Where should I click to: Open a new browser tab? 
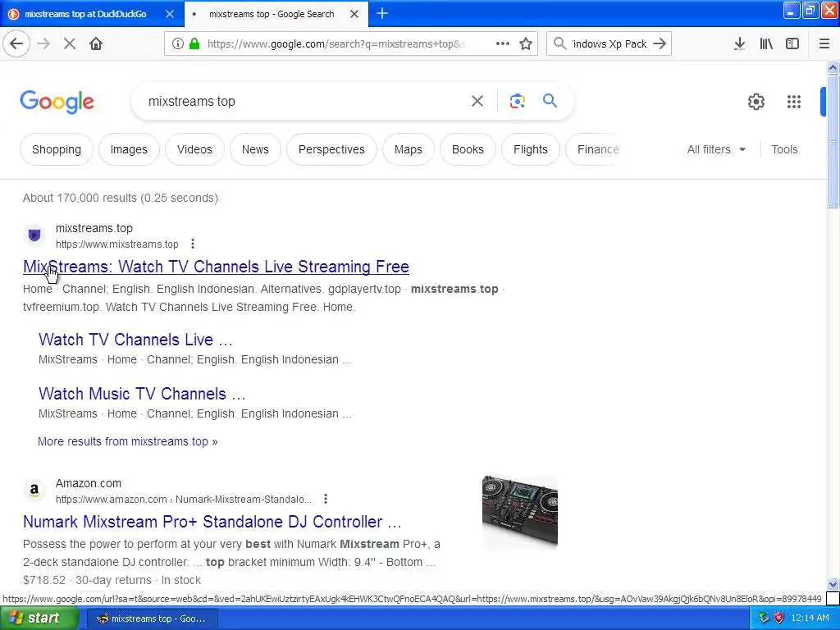[x=382, y=13]
